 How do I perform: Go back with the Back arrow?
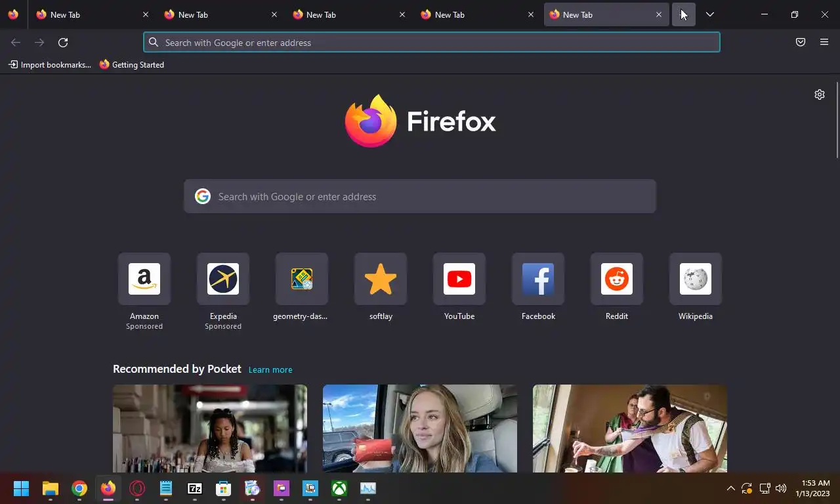(x=16, y=43)
